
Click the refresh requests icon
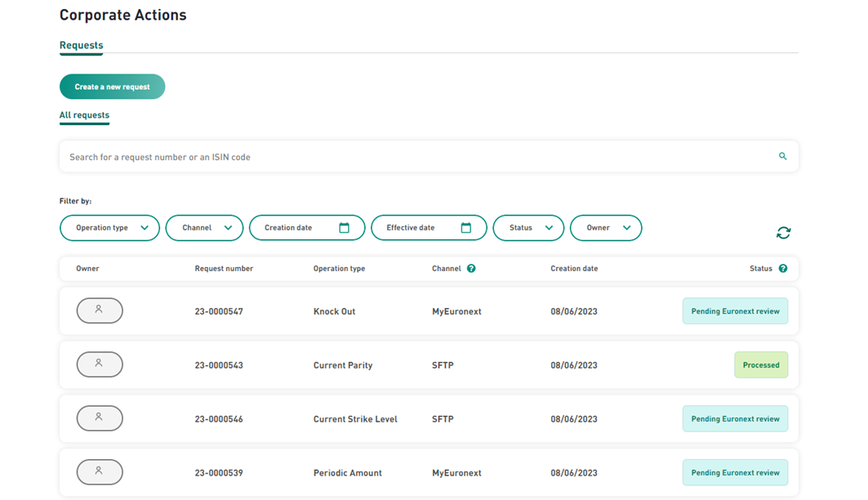(x=783, y=233)
